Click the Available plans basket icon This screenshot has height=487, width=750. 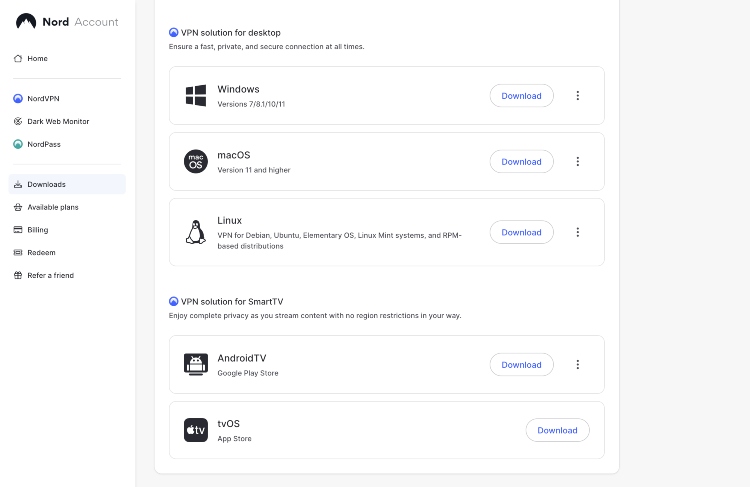(x=18, y=207)
